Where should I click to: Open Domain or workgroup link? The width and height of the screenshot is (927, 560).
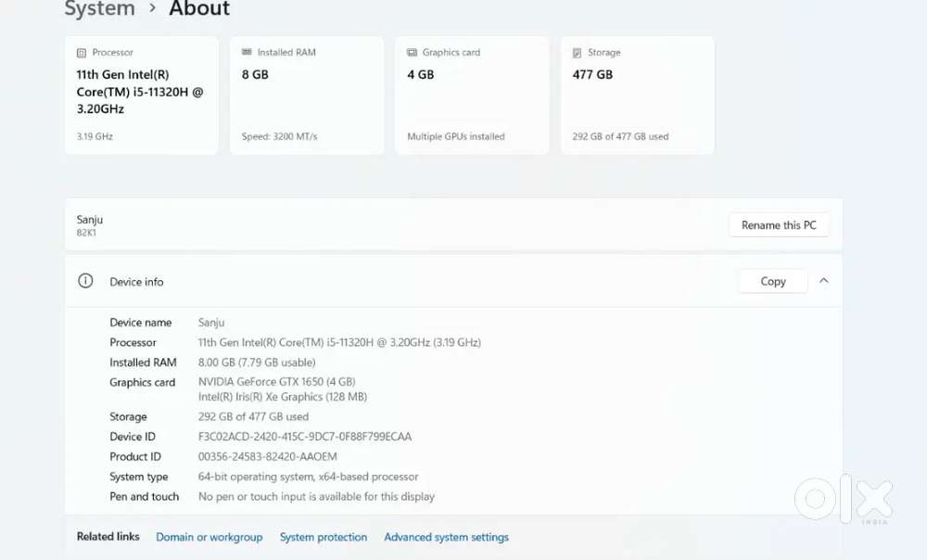coord(210,537)
